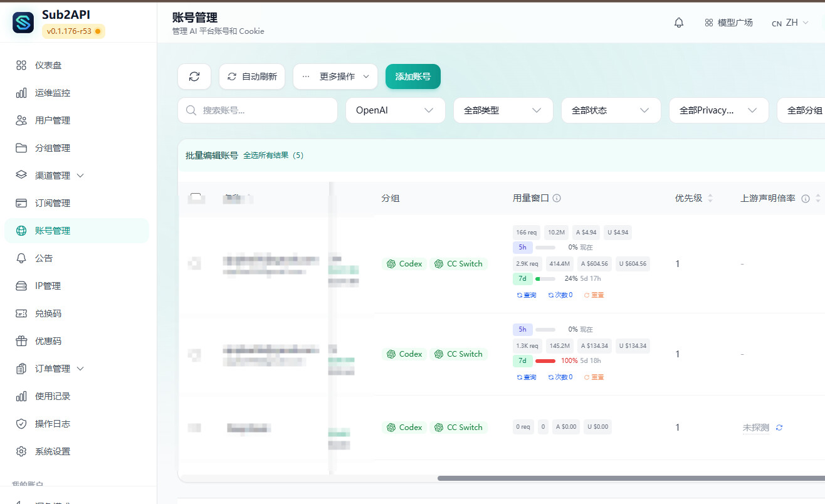Open the notifications bell
The image size is (825, 504).
pos(679,23)
